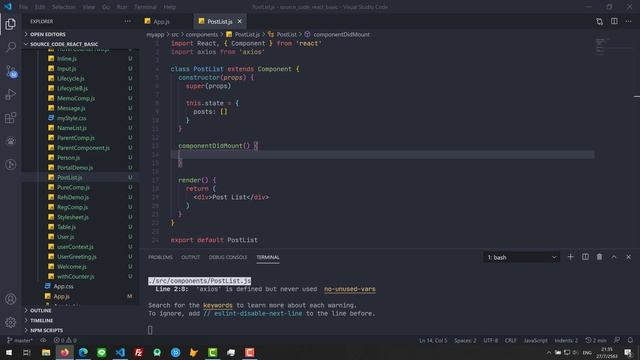Image resolution: width=640 pixels, height=360 pixels.
Task: Switch to the Problems panel tab
Action: tap(160, 257)
